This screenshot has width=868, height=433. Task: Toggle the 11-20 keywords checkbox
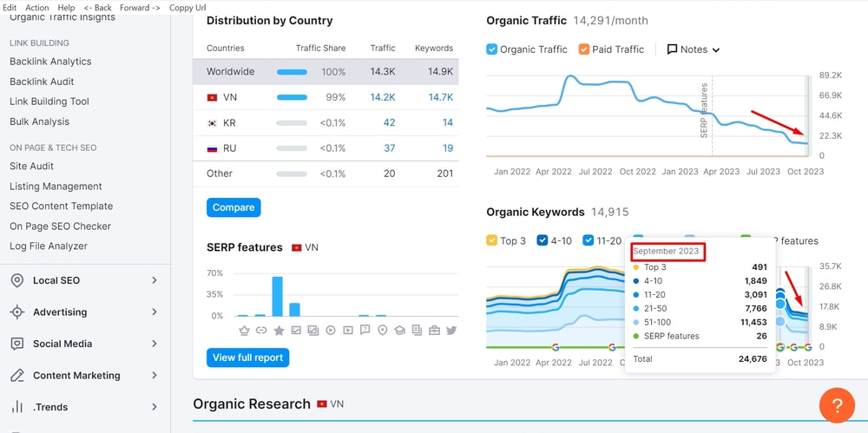pos(588,240)
